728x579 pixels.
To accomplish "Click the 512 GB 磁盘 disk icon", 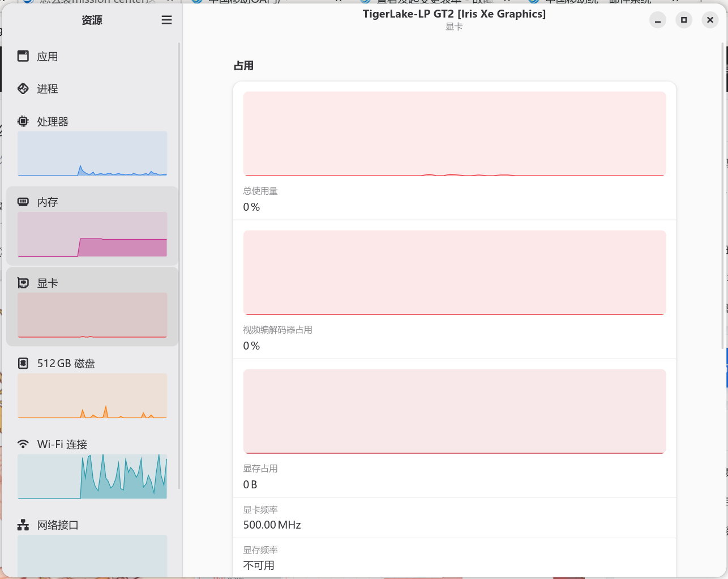I will [23, 363].
